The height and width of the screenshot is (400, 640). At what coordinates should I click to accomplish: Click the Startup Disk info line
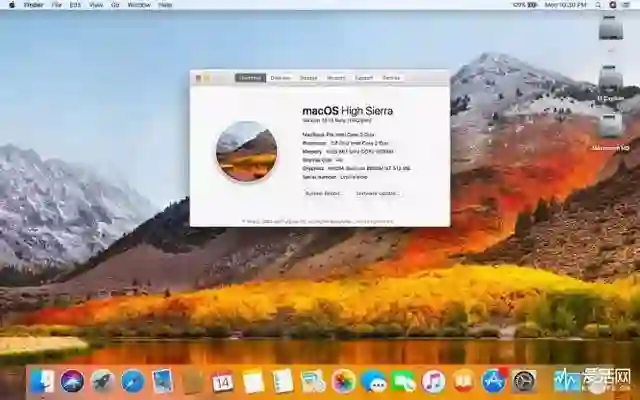(x=322, y=160)
